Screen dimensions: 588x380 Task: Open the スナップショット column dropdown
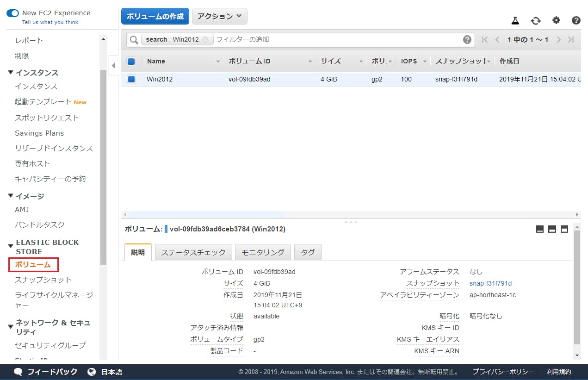(x=489, y=62)
